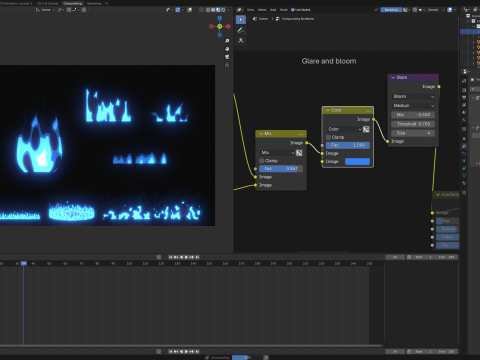Click the alpha icon in Mix node
This screenshot has width=480, height=360.
click(x=299, y=153)
